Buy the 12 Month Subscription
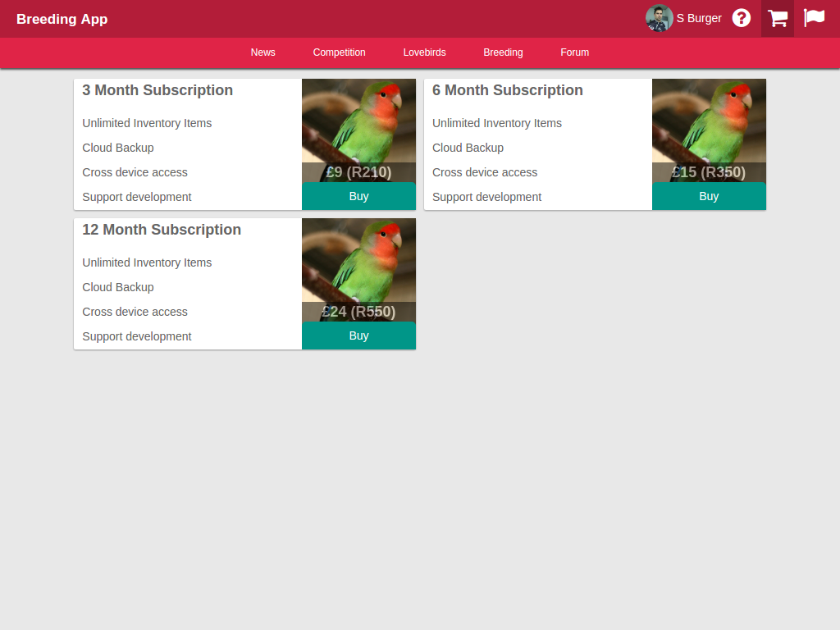The image size is (840, 630). (359, 336)
